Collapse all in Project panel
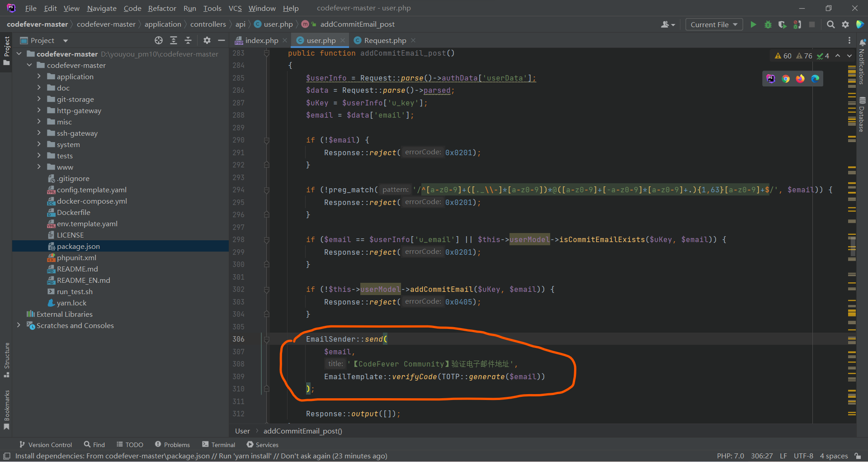Viewport: 868px width, 462px height. pos(188,41)
